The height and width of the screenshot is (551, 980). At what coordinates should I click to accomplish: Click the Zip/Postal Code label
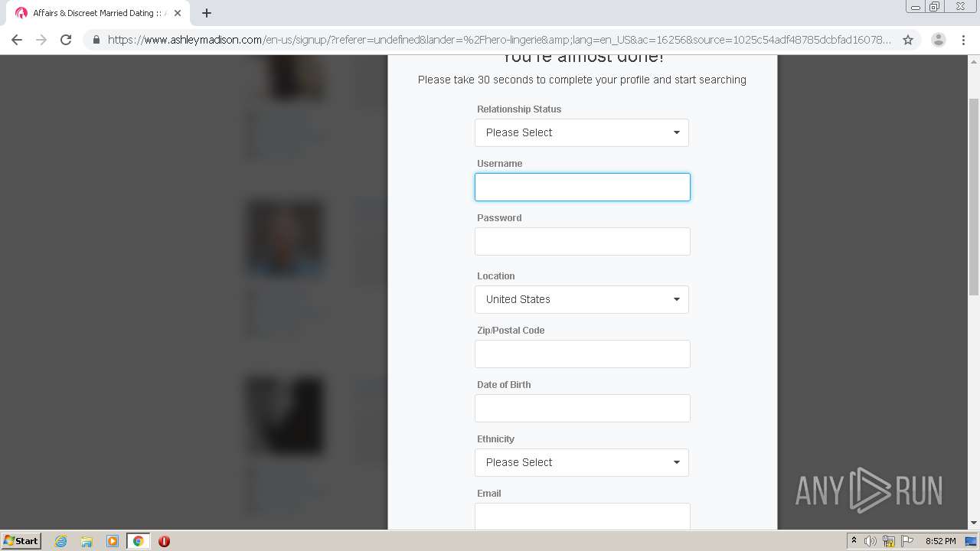pyautogui.click(x=511, y=330)
